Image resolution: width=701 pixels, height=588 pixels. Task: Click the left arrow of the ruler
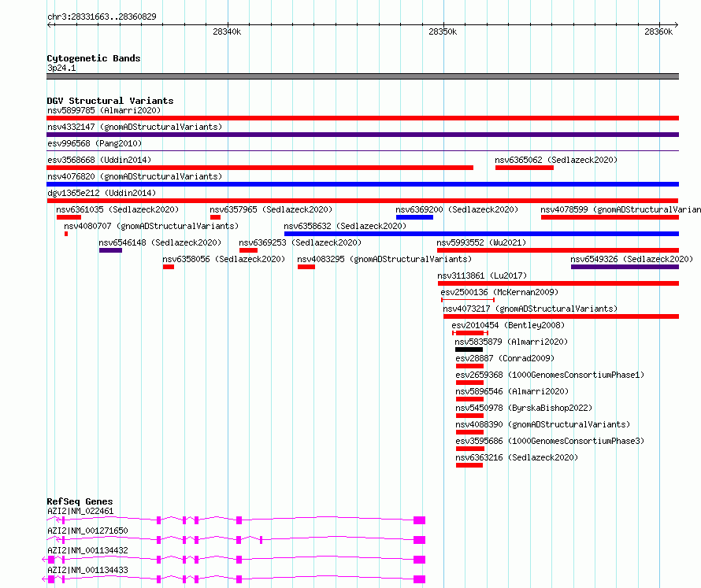pos(49,25)
